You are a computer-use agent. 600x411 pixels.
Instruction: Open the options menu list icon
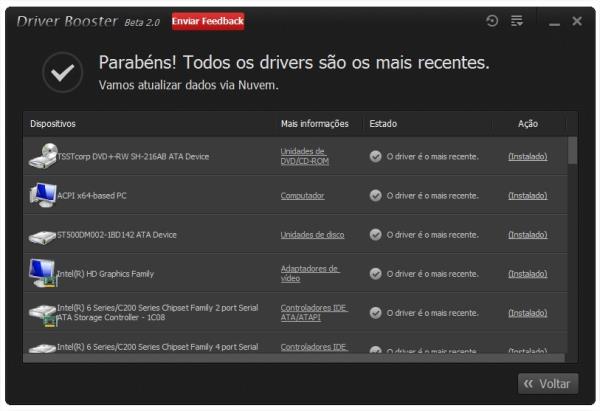tap(517, 21)
